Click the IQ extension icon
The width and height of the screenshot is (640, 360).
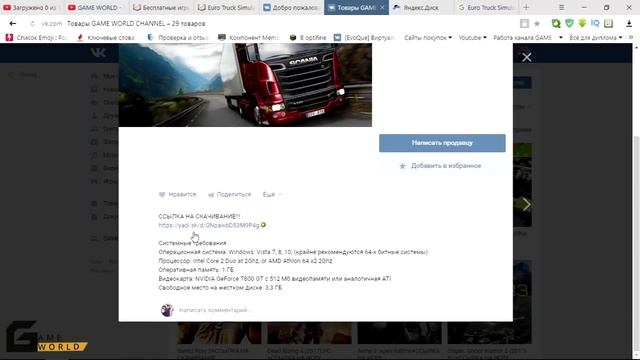(x=595, y=24)
